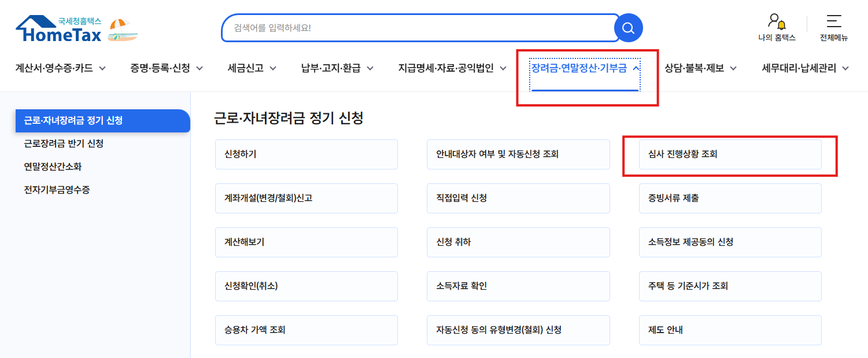This screenshot has height=358, width=868.
Task: Click the 심사 진행상황 조회 button
Action: [730, 154]
